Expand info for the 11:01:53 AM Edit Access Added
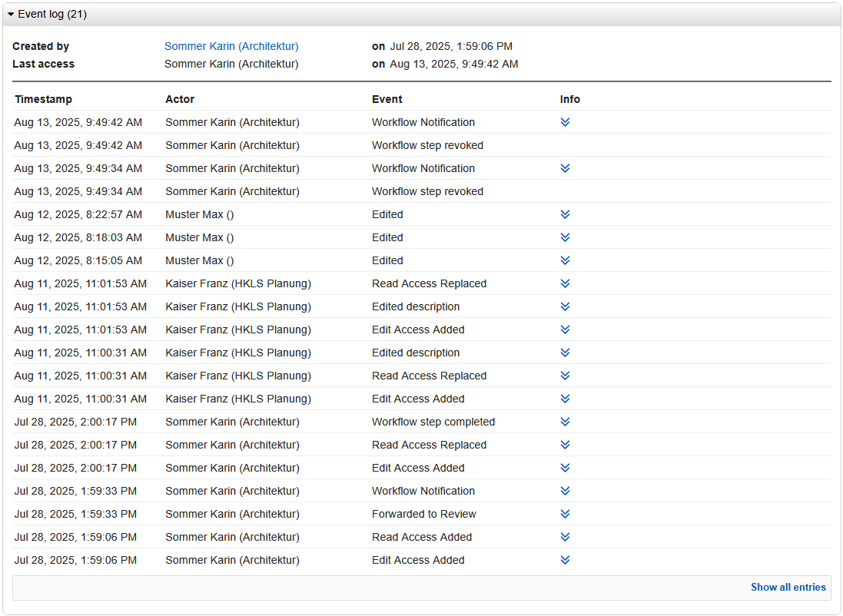 tap(565, 330)
